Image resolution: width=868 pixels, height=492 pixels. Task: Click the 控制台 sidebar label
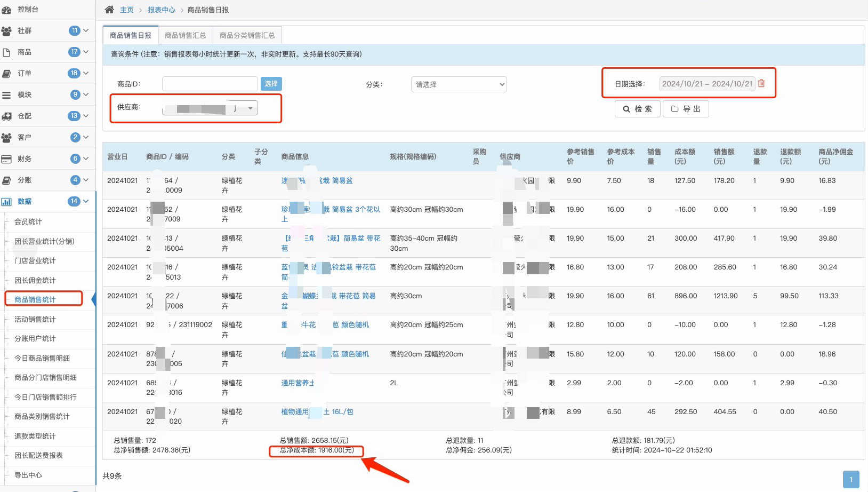pos(28,10)
